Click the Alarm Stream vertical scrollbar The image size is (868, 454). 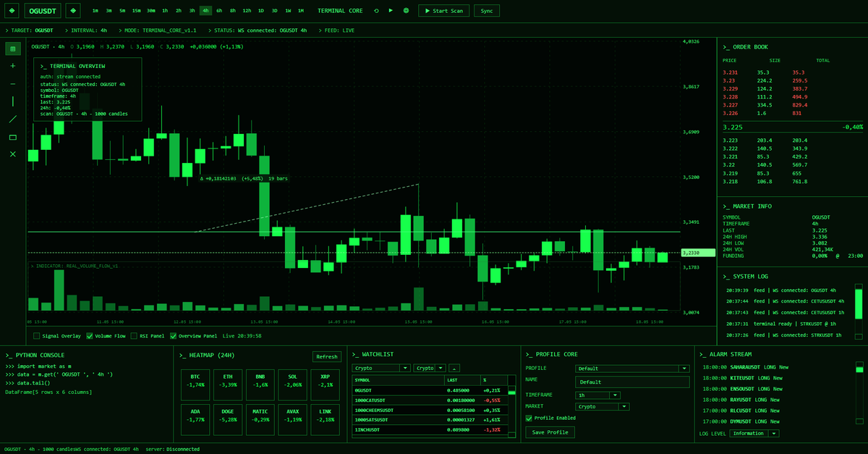pyautogui.click(x=859, y=392)
